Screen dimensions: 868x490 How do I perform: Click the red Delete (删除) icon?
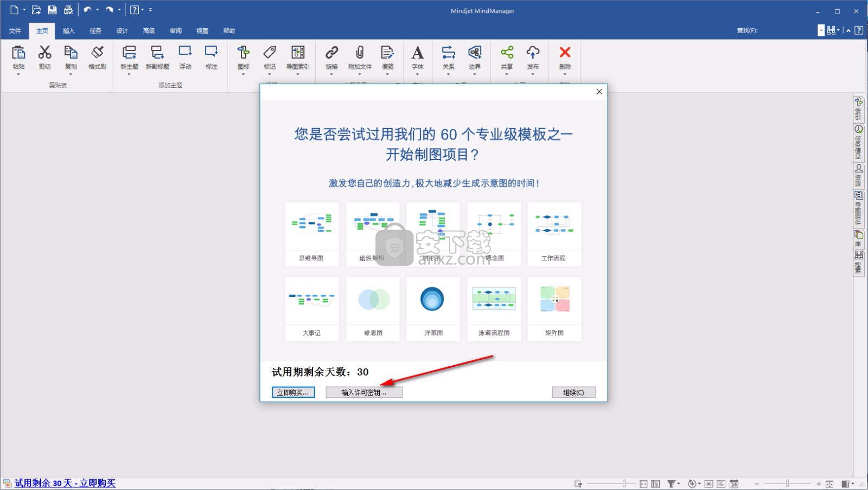coord(565,52)
